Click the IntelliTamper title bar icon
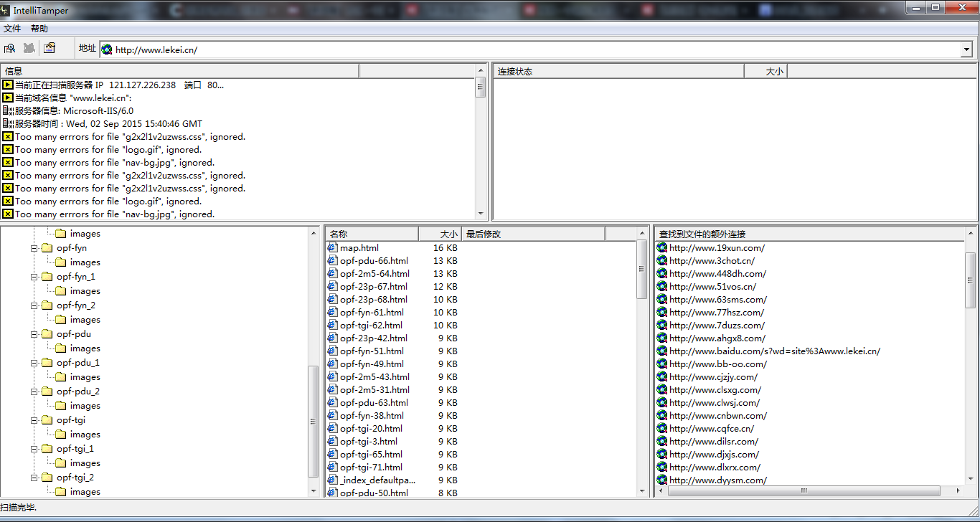The width and height of the screenshot is (980, 522). 6,10
